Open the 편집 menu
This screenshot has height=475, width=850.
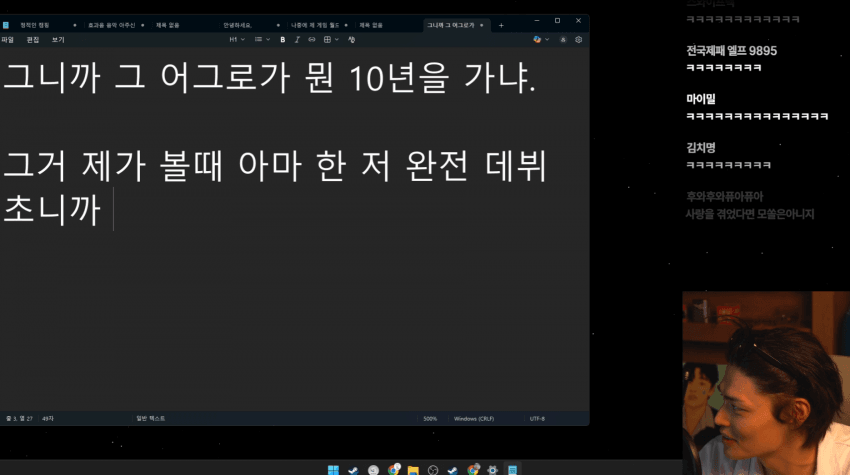coord(33,39)
